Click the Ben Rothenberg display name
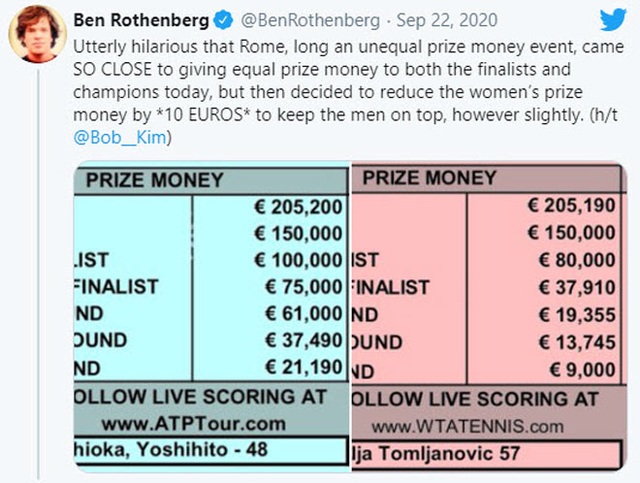640x483 pixels. pos(141,20)
